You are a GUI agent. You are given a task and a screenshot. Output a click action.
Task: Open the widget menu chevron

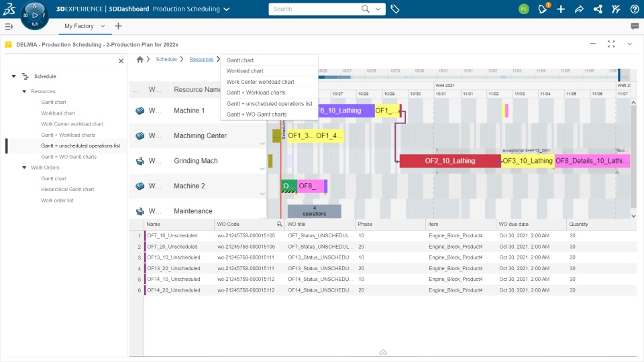(629, 44)
